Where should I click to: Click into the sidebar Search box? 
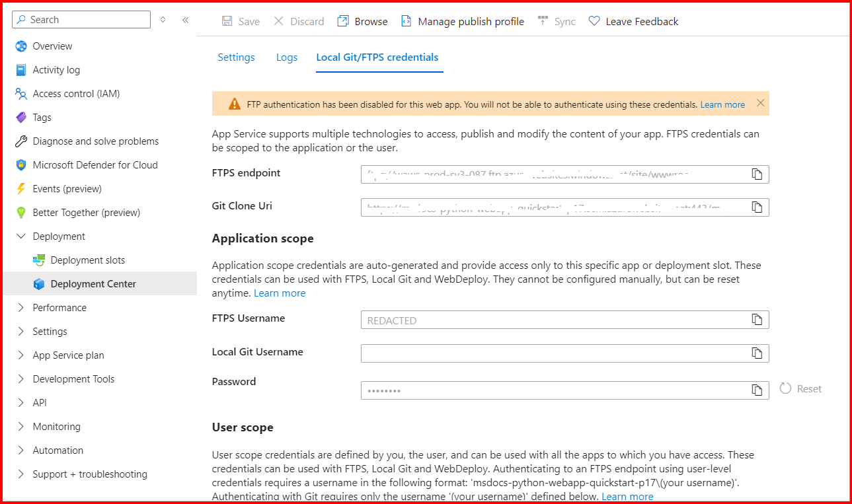tap(81, 20)
